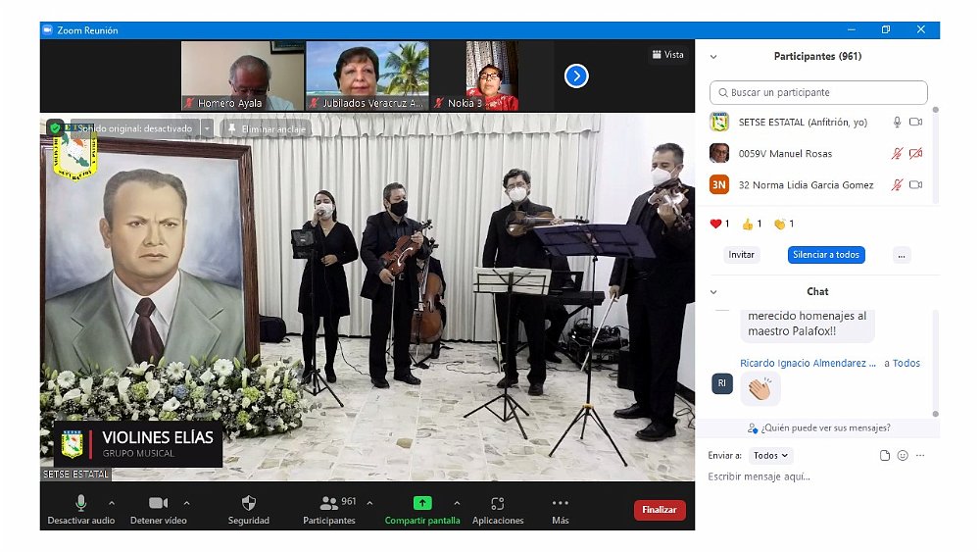Go to next video thumbnails with blue arrow

576,75
